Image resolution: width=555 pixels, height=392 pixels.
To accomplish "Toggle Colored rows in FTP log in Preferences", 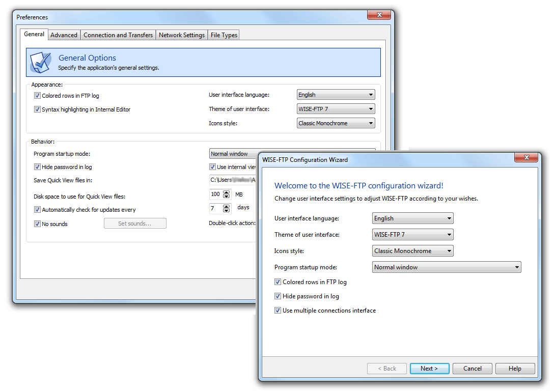I will 37,96.
